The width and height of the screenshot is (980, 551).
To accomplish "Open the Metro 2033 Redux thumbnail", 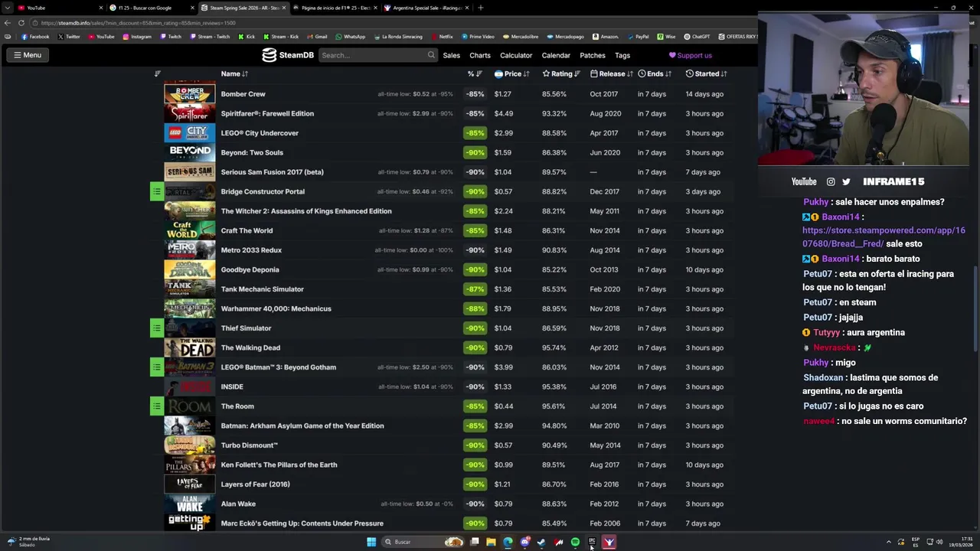I will (x=190, y=250).
